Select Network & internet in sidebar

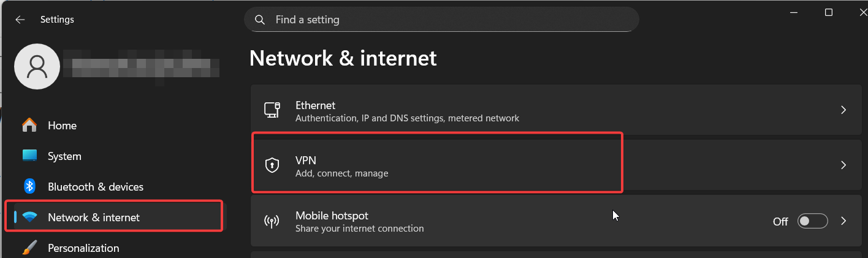(94, 218)
